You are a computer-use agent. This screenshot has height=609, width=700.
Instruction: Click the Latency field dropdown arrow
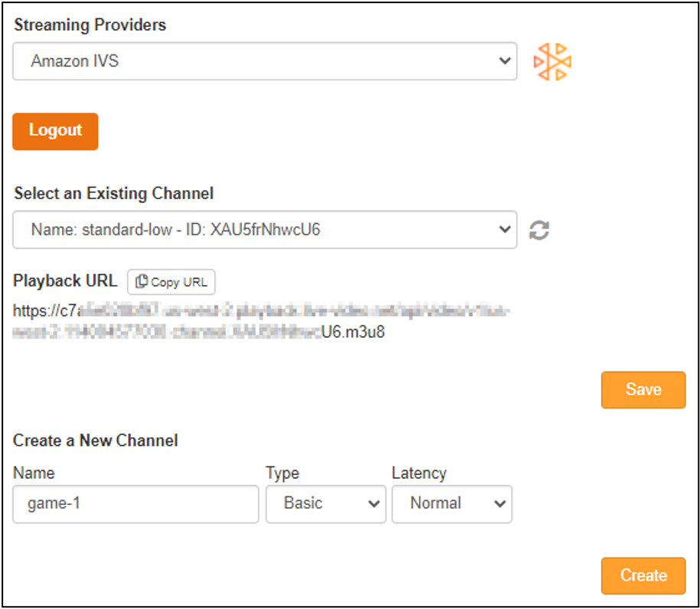point(499,504)
